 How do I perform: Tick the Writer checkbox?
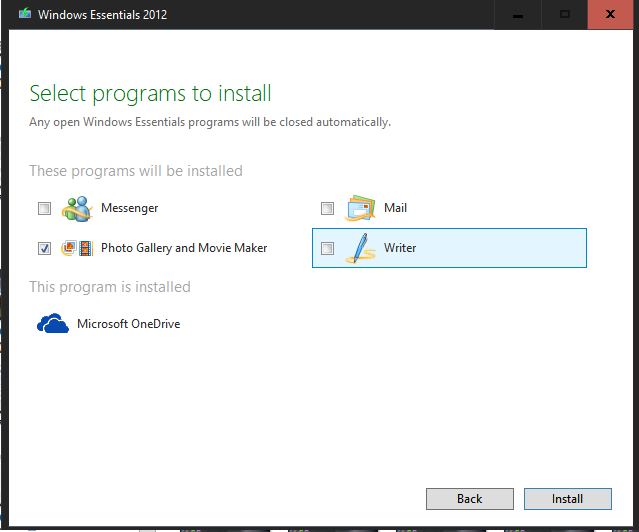click(327, 248)
